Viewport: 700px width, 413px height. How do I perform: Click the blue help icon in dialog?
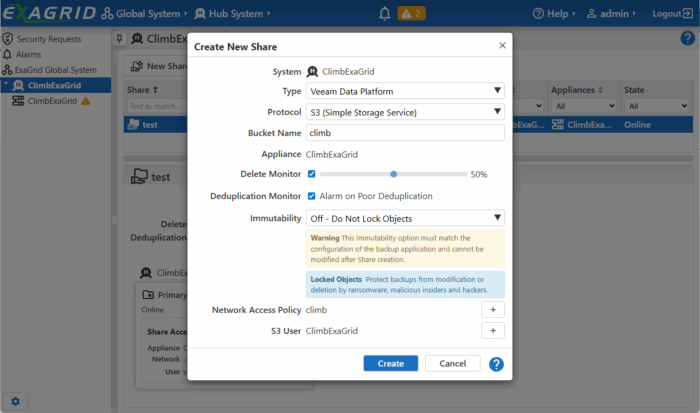tap(496, 364)
